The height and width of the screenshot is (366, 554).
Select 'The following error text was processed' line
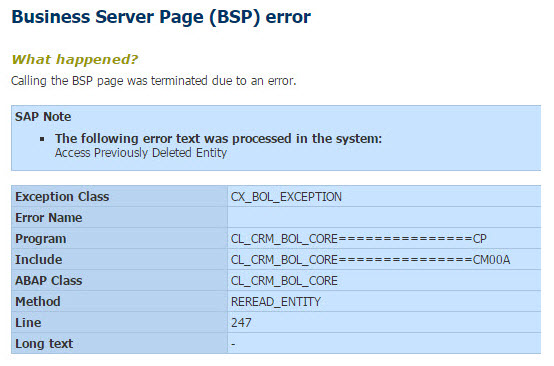pos(218,138)
